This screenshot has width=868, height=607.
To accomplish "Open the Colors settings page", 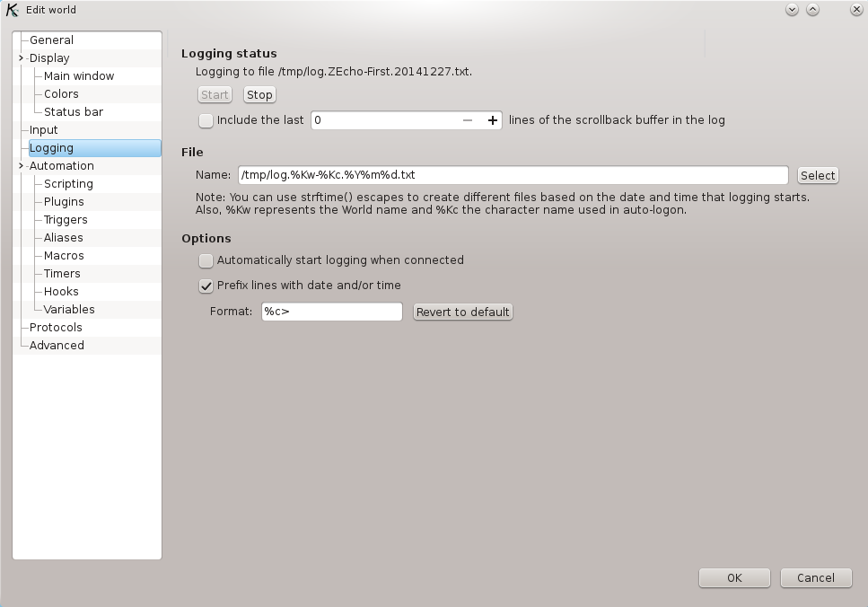I will pyautogui.click(x=59, y=93).
